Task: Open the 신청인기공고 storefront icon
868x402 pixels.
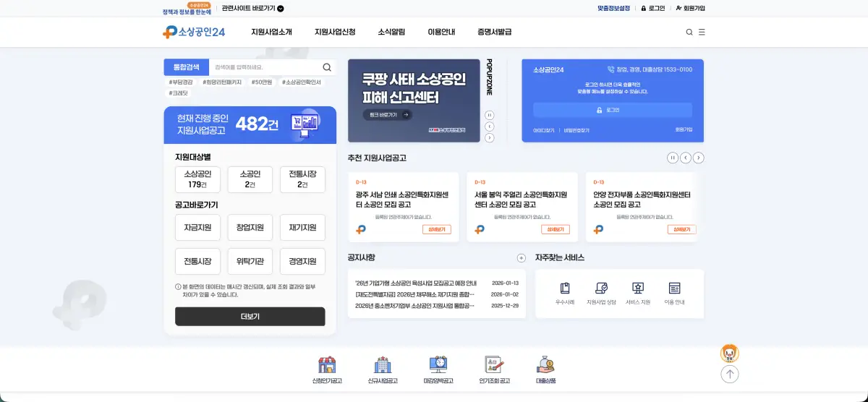Action: click(x=327, y=365)
